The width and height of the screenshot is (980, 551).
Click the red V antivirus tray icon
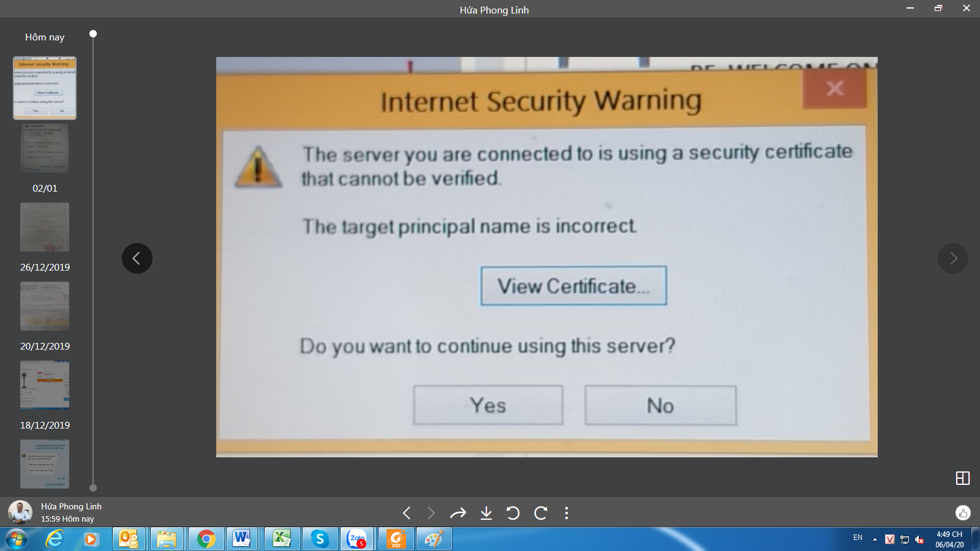click(890, 539)
